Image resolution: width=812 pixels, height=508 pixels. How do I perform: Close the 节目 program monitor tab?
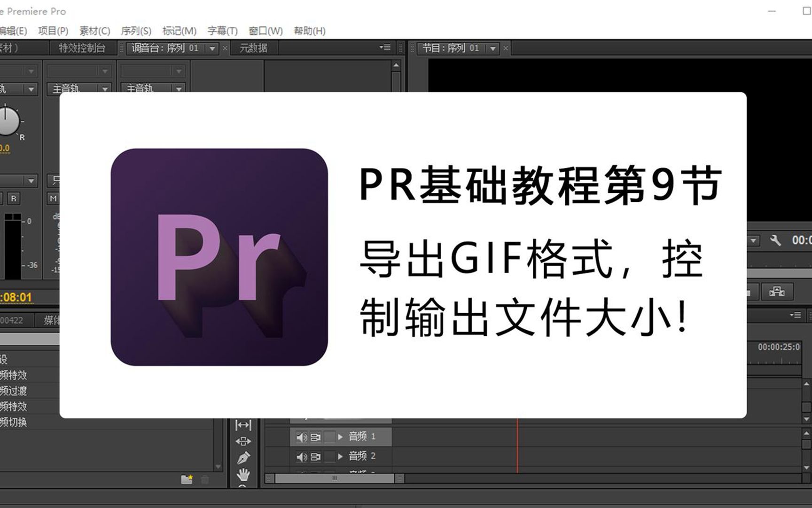(x=506, y=48)
